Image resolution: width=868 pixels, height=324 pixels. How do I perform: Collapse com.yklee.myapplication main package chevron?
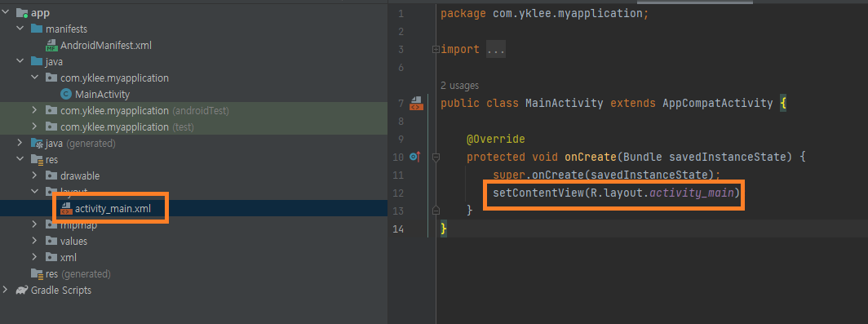pos(34,78)
